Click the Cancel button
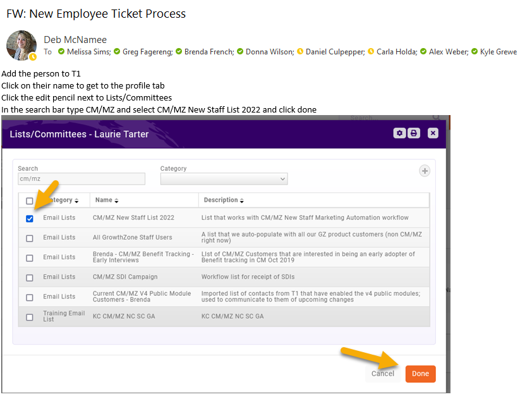Screen dimensions: 532x404 click(x=383, y=374)
